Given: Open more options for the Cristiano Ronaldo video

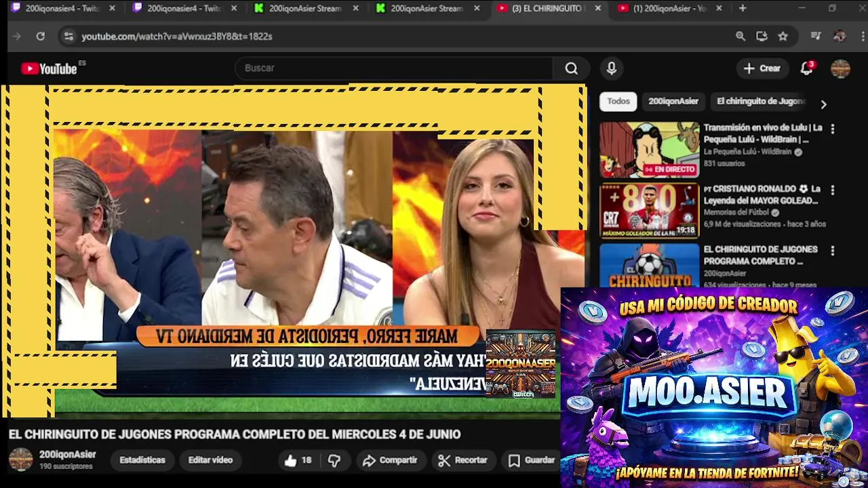Looking at the screenshot, I should click(x=833, y=190).
